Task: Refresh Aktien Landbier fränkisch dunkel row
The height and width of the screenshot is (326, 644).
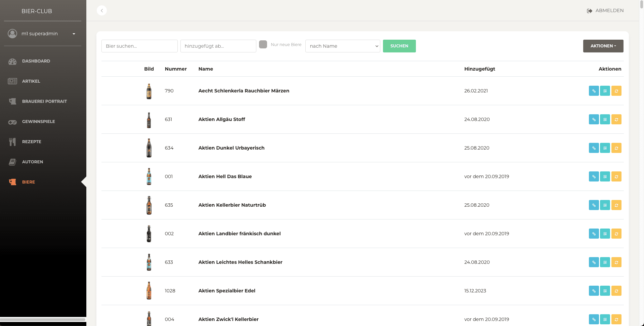Action: (x=616, y=234)
